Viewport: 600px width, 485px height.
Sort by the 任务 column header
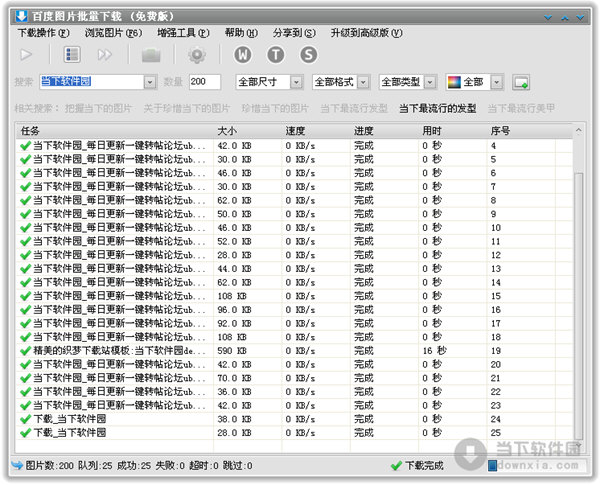(x=115, y=131)
